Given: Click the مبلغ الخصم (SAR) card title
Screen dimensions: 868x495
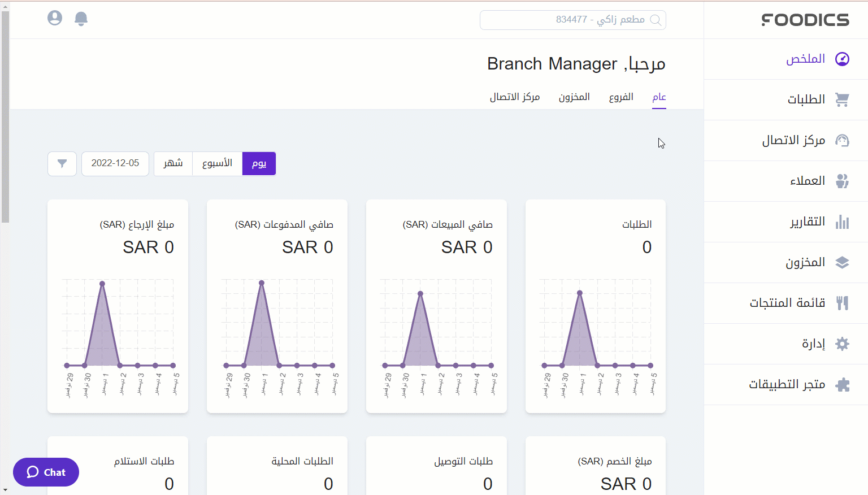Looking at the screenshot, I should point(615,461).
